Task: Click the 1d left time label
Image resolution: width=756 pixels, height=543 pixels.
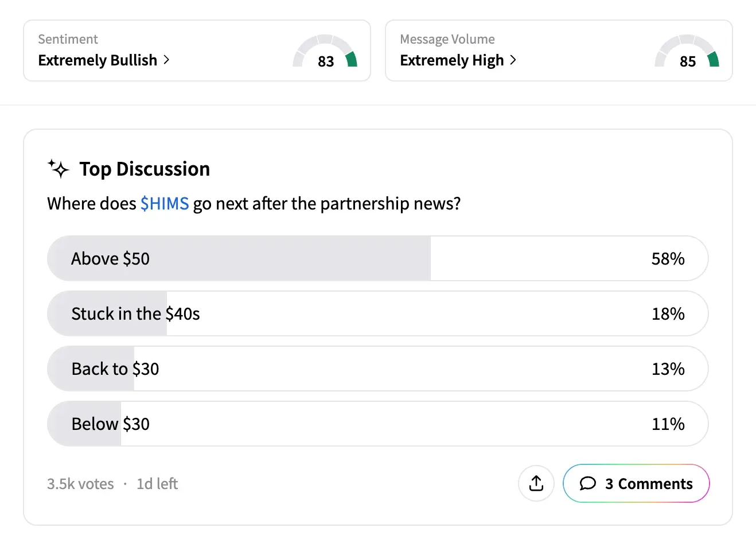Action: tap(157, 484)
